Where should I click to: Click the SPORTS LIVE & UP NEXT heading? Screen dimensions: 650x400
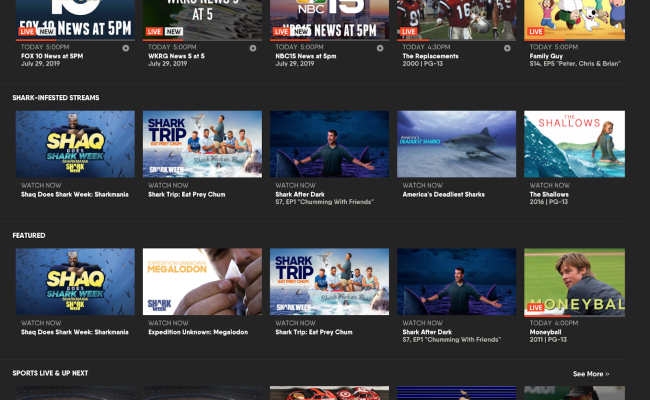(x=50, y=373)
